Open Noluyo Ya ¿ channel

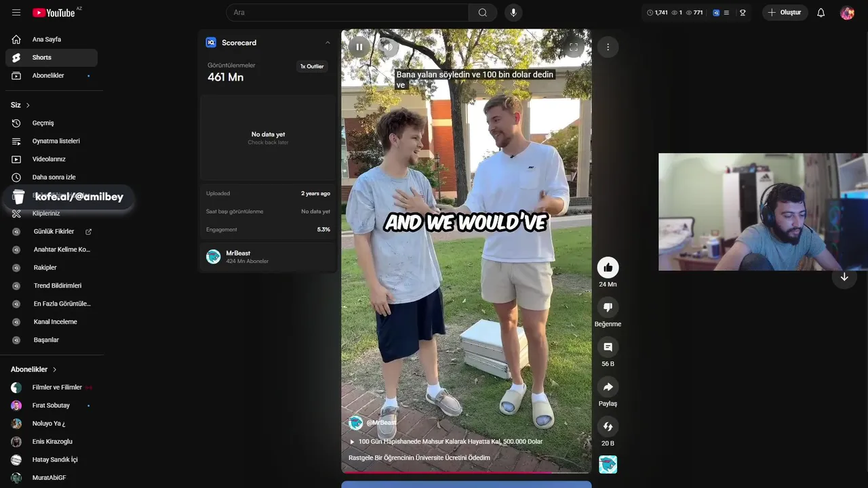pos(52,424)
